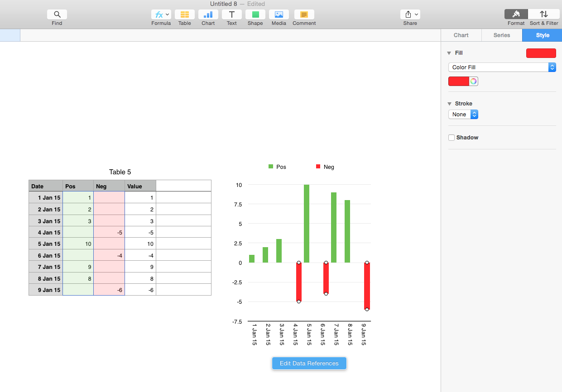Select the Style inspector tab
The width and height of the screenshot is (562, 392).
(542, 35)
